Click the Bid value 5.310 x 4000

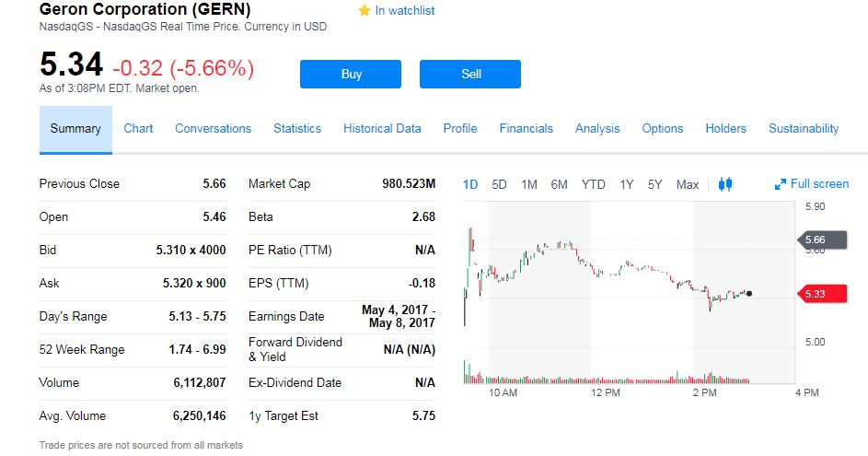pos(191,251)
